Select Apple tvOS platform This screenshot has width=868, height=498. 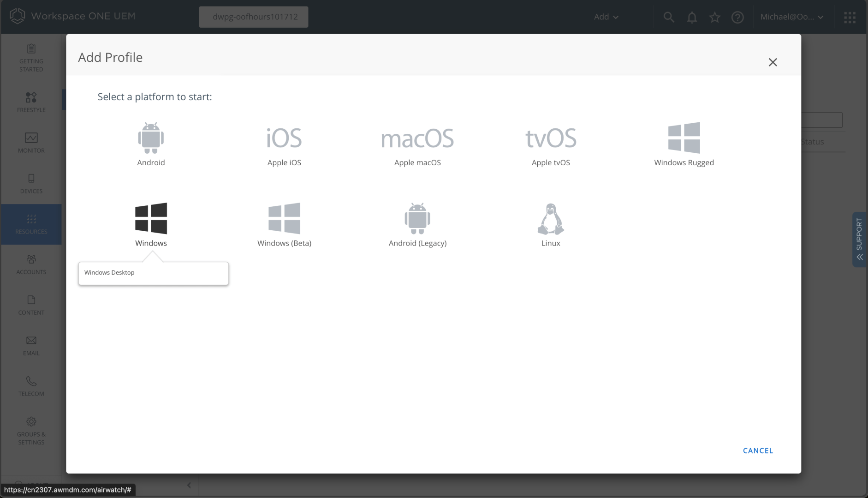[x=551, y=139]
